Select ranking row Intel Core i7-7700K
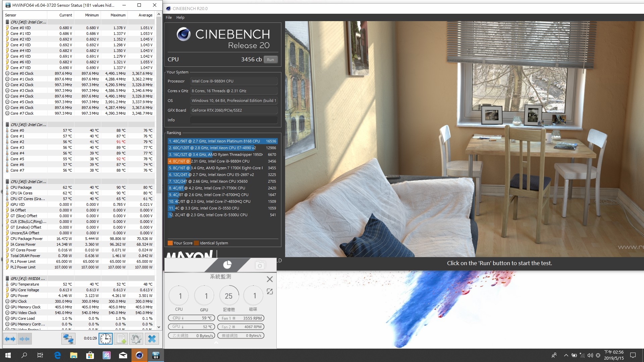Image resolution: width=644 pixels, height=362 pixels. coord(223,188)
